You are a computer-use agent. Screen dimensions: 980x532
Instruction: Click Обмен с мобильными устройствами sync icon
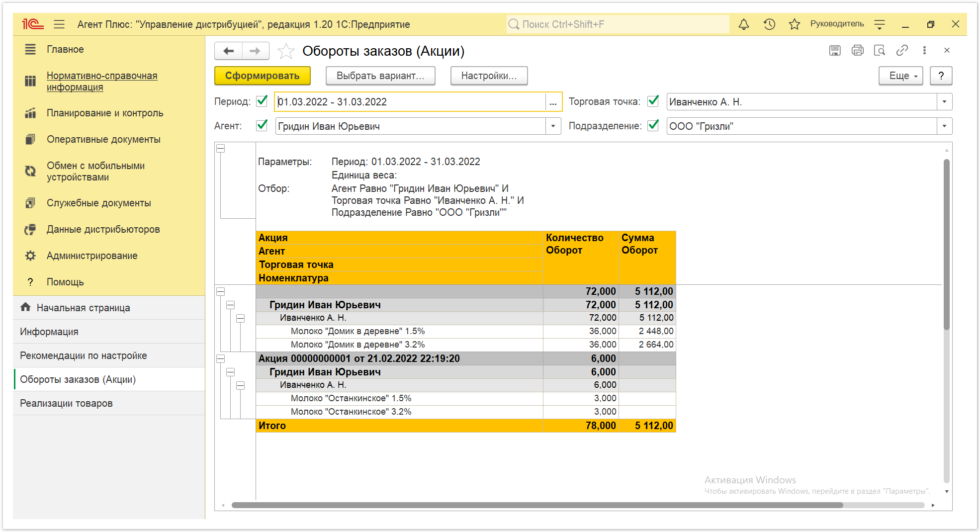pyautogui.click(x=30, y=171)
